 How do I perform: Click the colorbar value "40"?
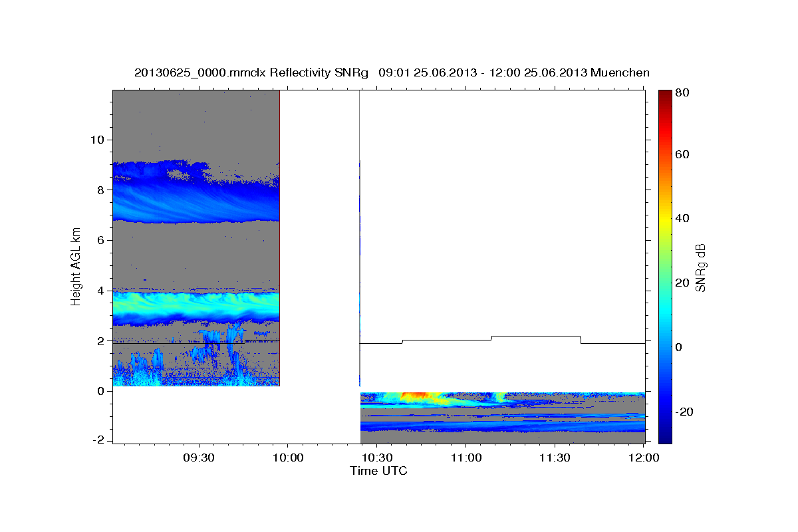[x=683, y=218]
